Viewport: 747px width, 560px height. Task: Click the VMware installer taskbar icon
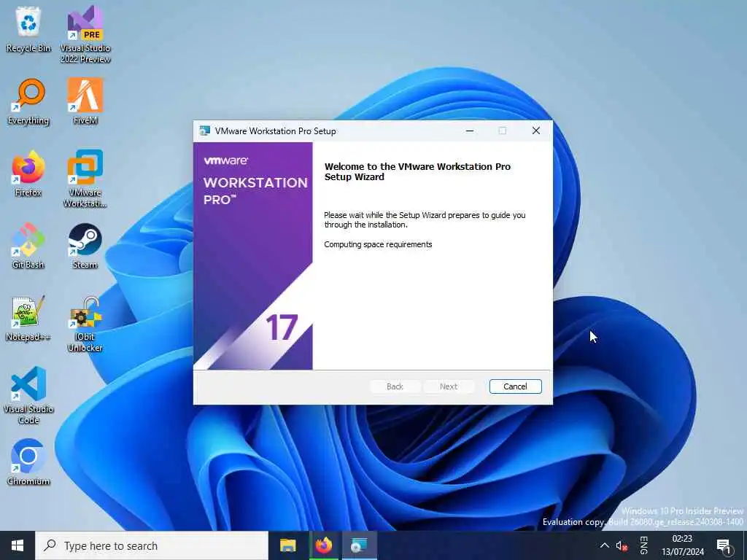tap(359, 545)
